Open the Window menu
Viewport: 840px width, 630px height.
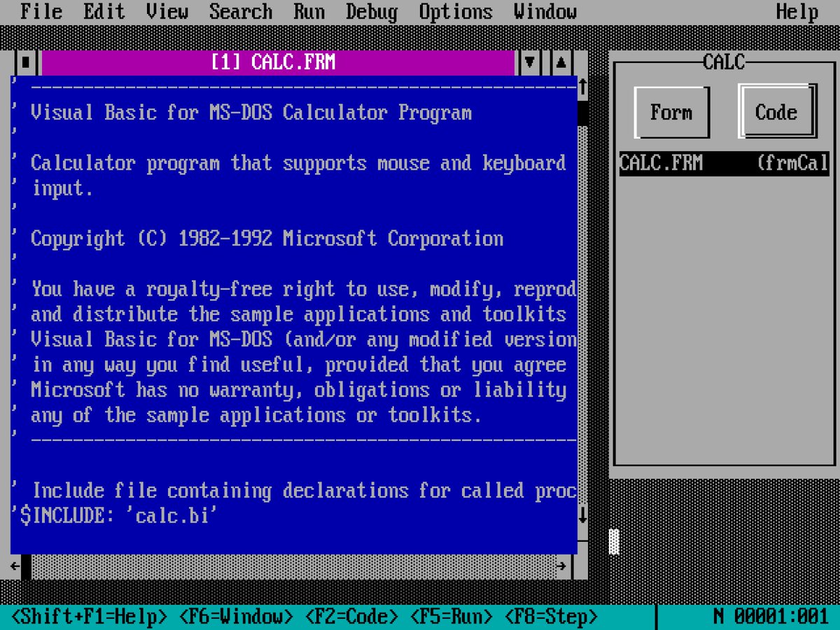pos(545,12)
